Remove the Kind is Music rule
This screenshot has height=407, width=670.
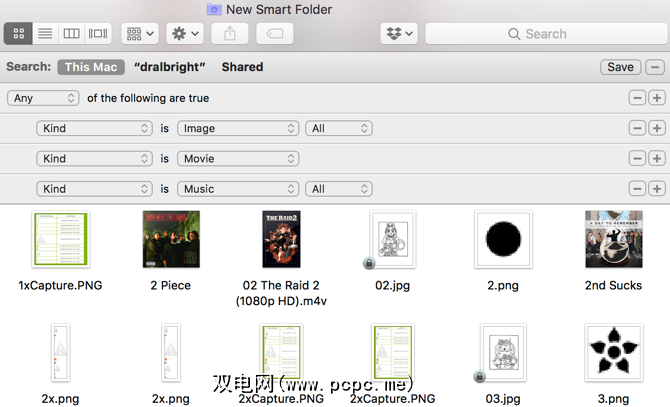click(637, 189)
